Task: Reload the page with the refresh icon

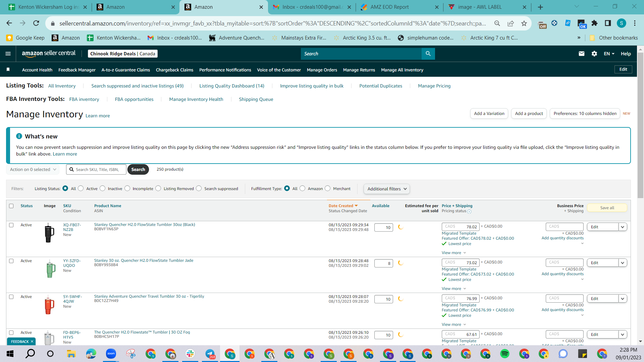Action: [36, 23]
